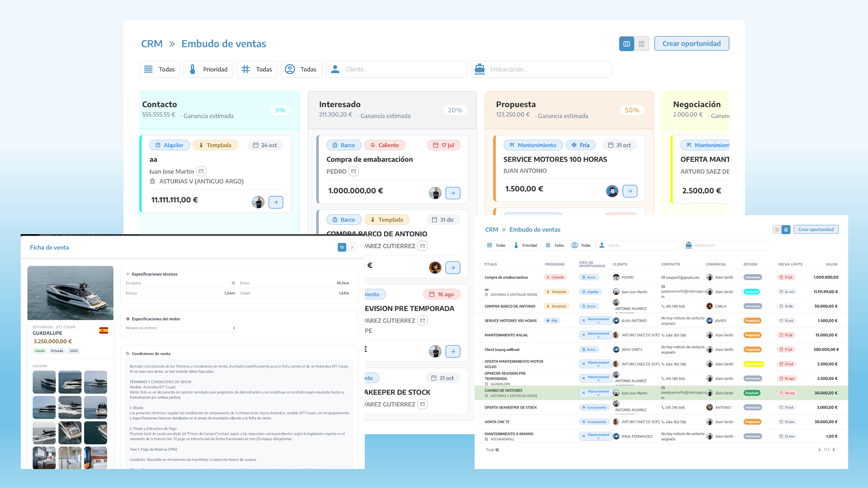Switch to kanban view in list window

click(x=777, y=230)
